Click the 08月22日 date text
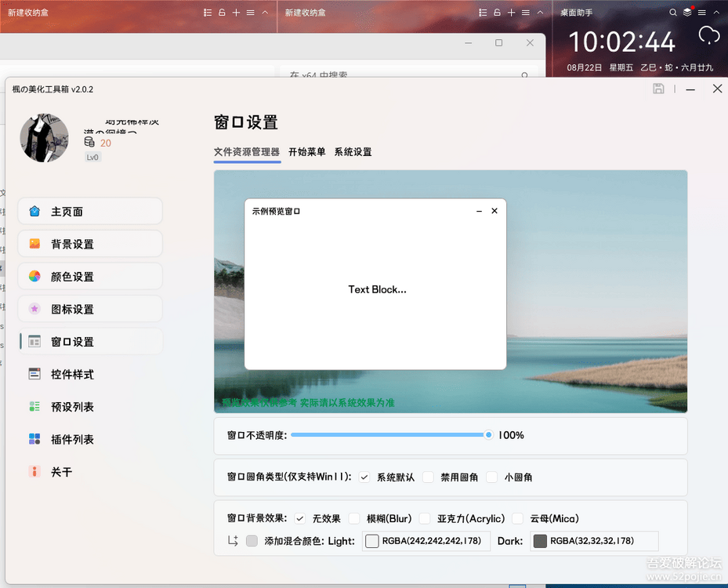 [x=584, y=67]
